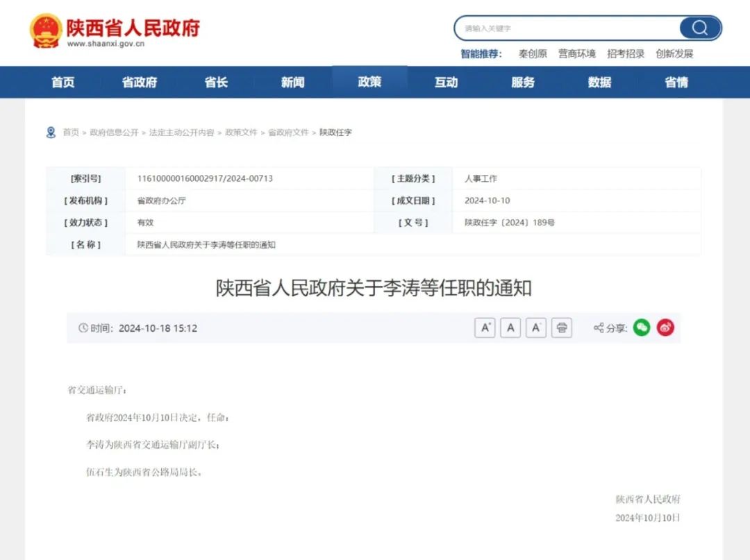Open the 数据 navigation tab
Image resolution: width=750 pixels, height=560 pixels.
(599, 83)
